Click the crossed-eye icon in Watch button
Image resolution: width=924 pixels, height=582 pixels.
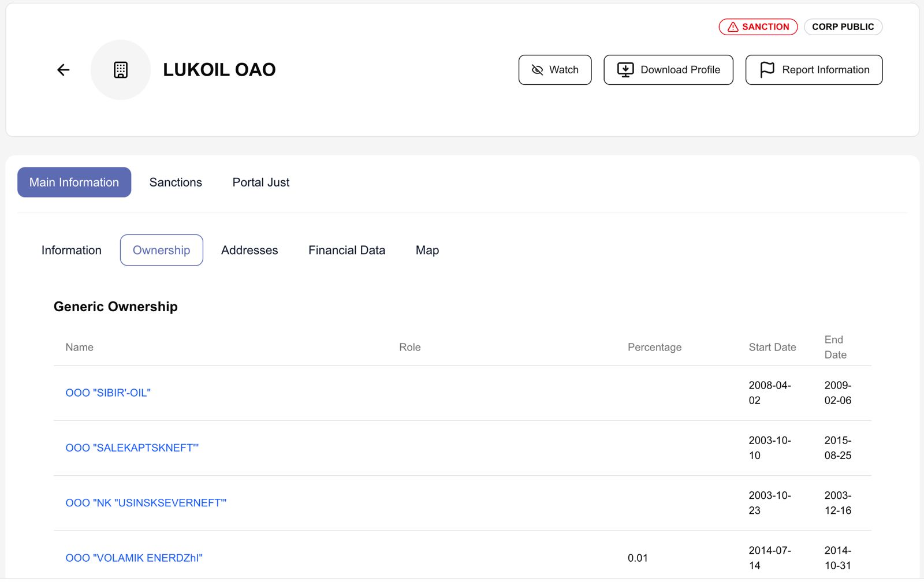click(x=537, y=70)
